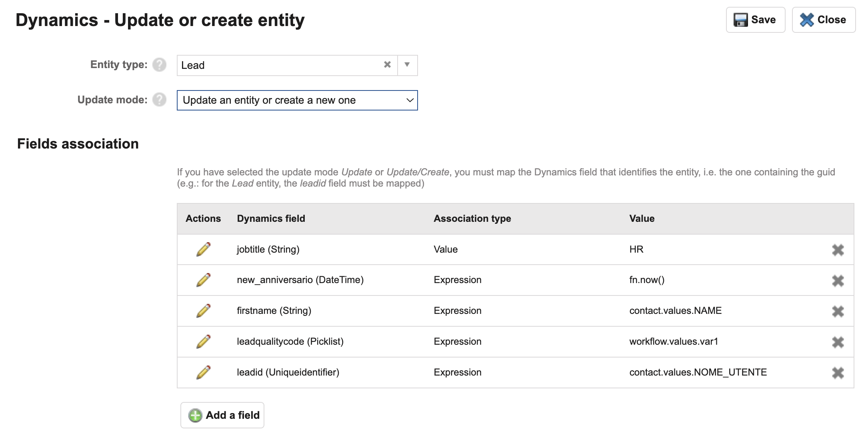Screen dimensions: 868x438
Task: Click contact.values.NAME value
Action: coord(676,311)
